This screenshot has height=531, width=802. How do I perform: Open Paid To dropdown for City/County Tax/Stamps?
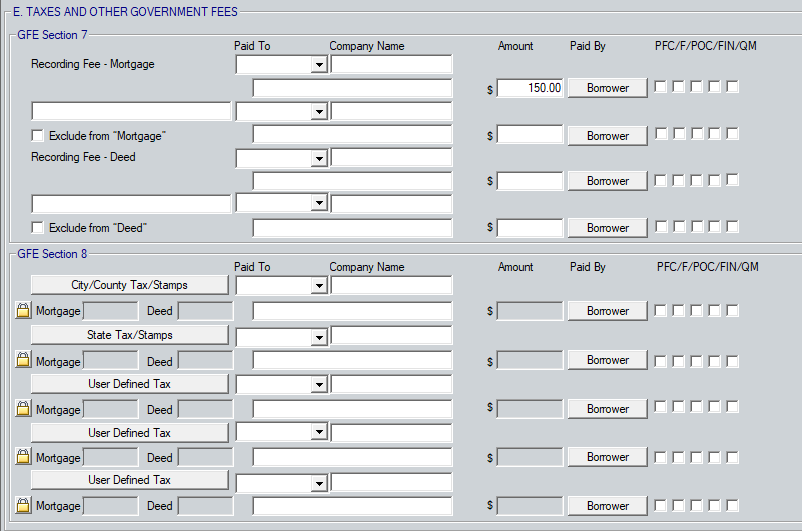(x=319, y=286)
